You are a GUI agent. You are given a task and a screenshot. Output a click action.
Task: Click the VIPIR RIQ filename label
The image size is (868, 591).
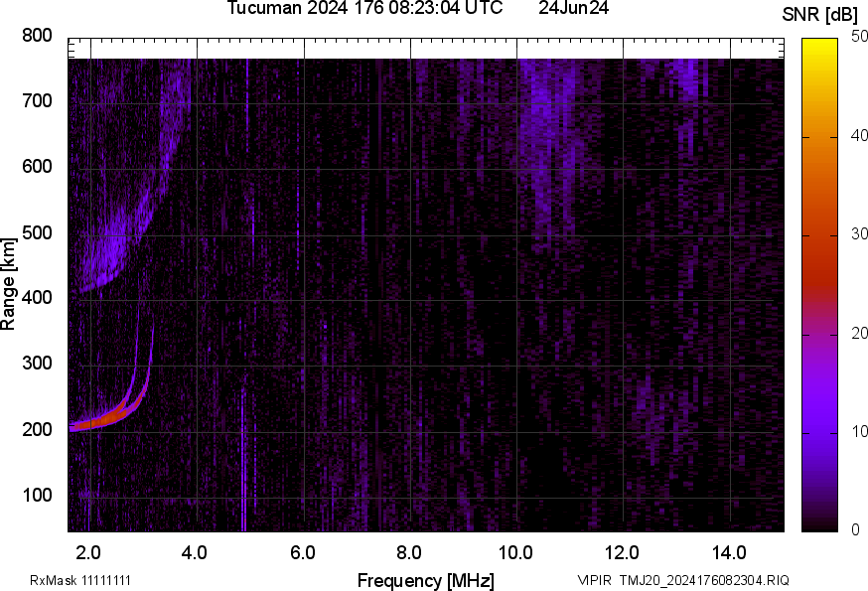[x=683, y=580]
